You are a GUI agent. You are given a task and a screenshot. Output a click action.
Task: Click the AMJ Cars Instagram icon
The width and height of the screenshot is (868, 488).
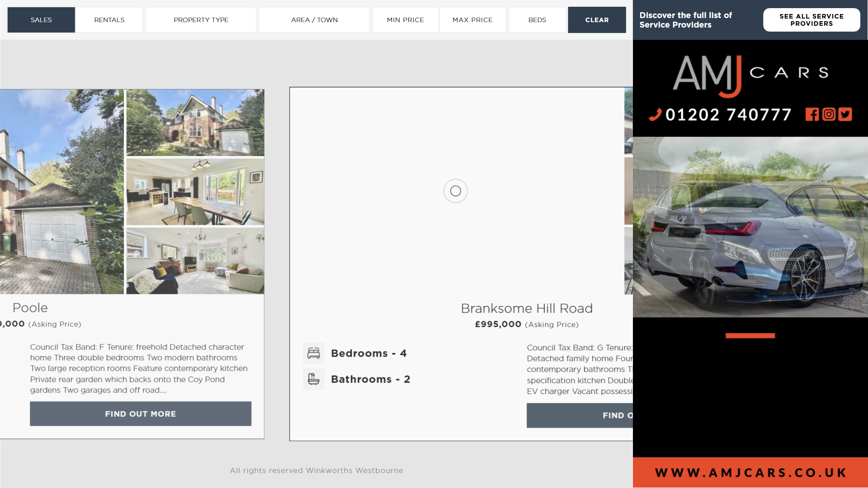(x=829, y=114)
